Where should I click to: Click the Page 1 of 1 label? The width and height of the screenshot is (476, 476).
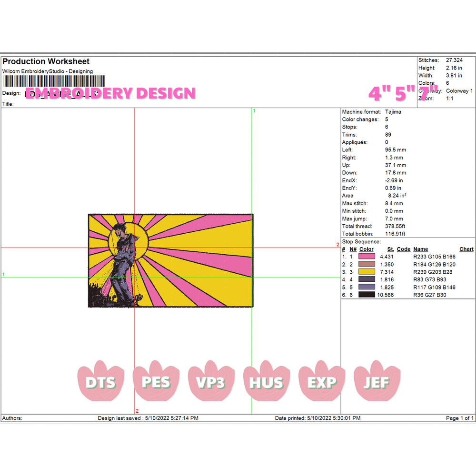(x=459, y=418)
